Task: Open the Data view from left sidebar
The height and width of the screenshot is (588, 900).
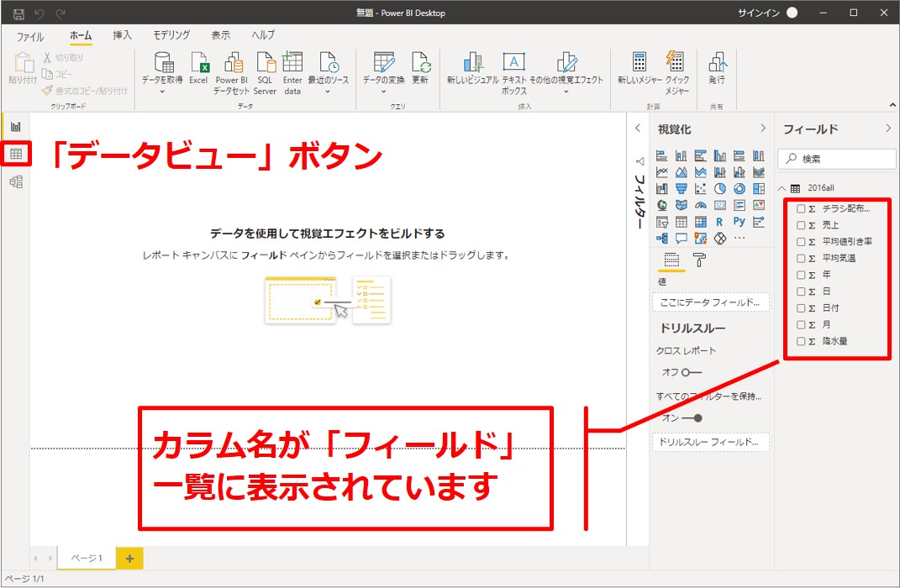Action: click(x=16, y=154)
